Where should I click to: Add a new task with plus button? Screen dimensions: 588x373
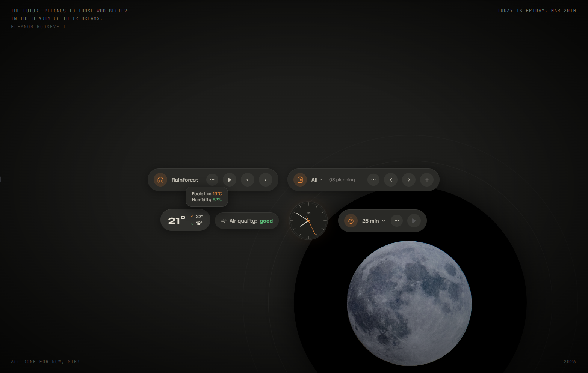coord(427,180)
